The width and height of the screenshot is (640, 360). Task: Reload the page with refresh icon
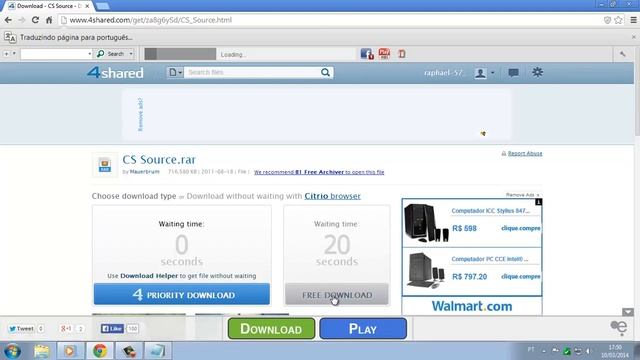[35, 20]
